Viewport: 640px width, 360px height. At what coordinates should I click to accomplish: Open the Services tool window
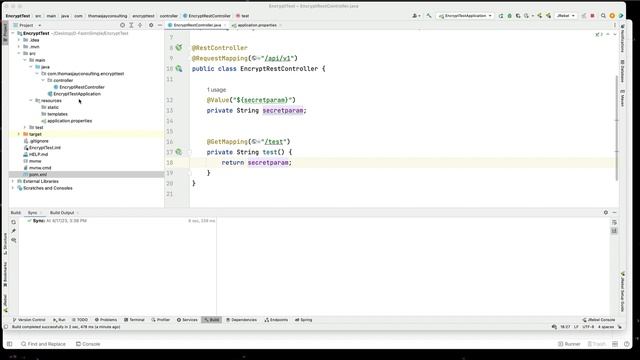(x=187, y=320)
